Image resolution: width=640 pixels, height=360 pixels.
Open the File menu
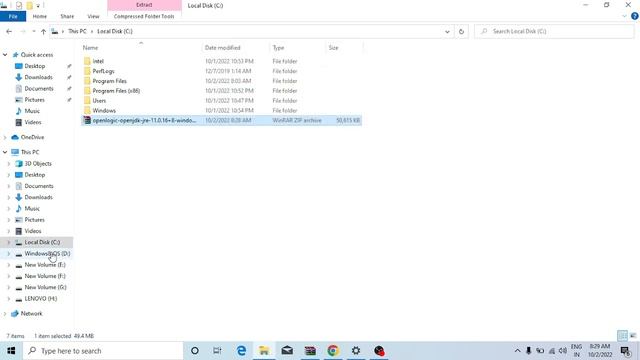pos(13,16)
